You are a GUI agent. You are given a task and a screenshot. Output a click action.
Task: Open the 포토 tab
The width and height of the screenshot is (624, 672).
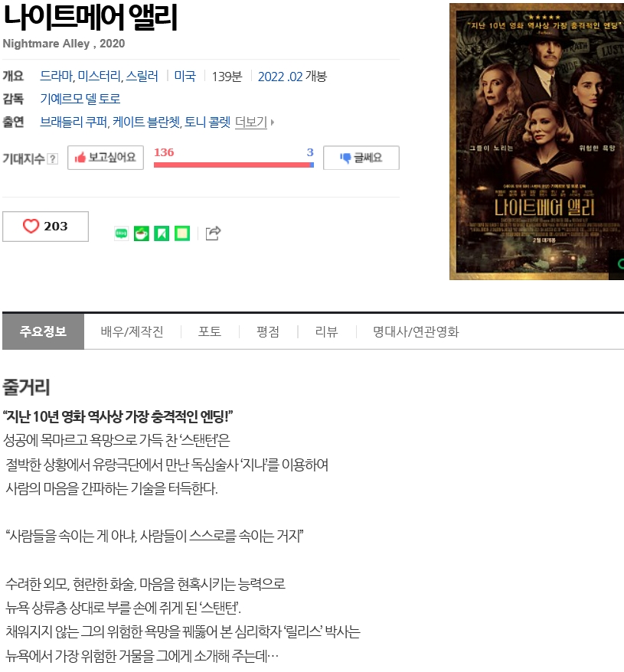tap(210, 331)
